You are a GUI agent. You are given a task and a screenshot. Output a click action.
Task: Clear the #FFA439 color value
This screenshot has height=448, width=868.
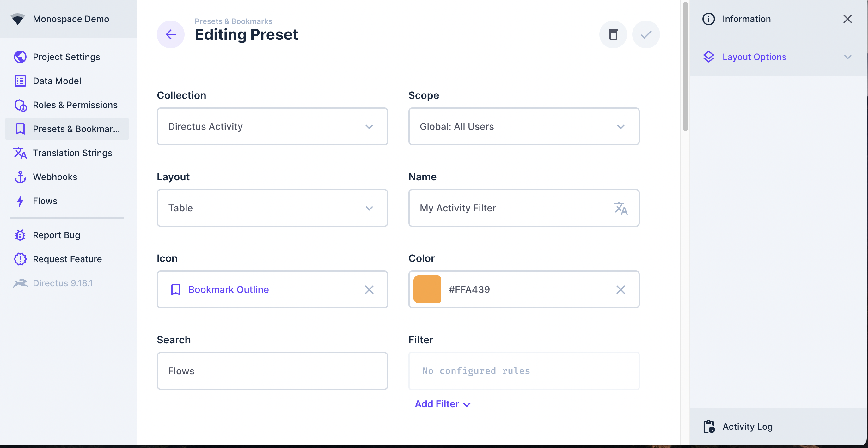pos(620,290)
